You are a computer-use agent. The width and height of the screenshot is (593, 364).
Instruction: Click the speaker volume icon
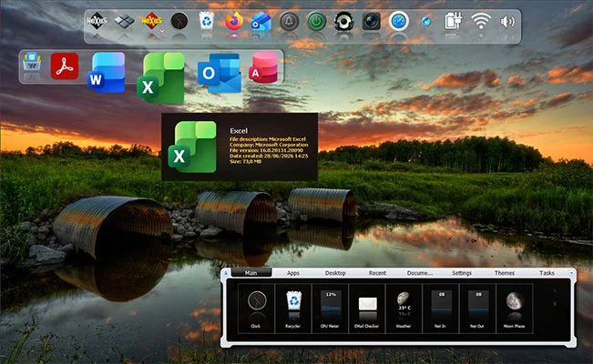(x=507, y=22)
